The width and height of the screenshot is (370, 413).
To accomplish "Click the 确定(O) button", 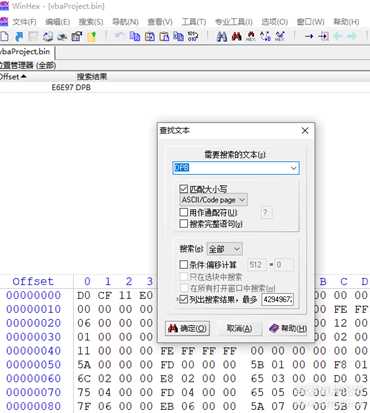I will [187, 328].
